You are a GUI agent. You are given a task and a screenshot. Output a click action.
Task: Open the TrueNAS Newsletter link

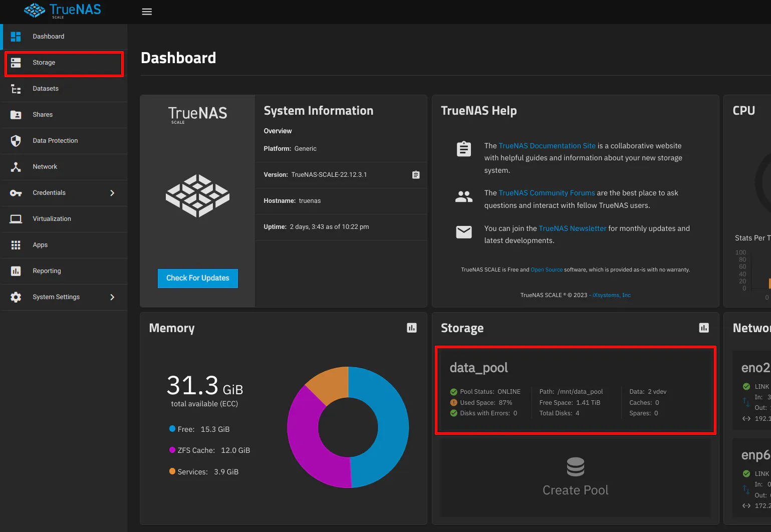573,228
